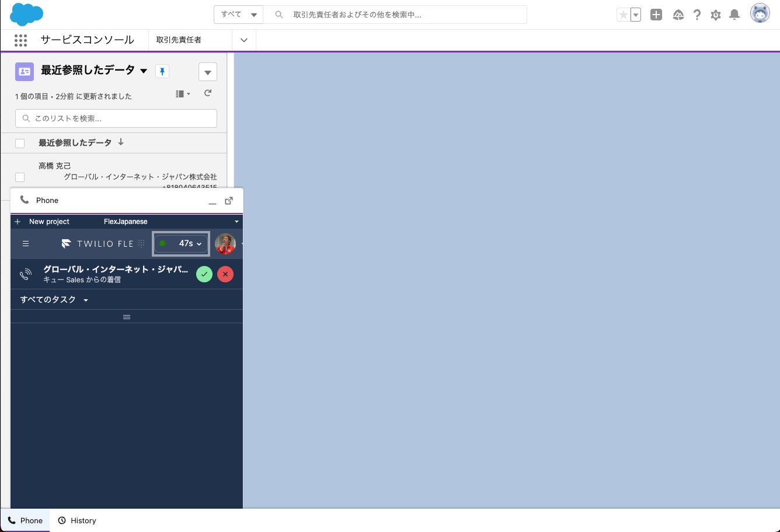Viewport: 780px width, 532px height.
Task: Reject the incoming call with the red button
Action: 225,274
